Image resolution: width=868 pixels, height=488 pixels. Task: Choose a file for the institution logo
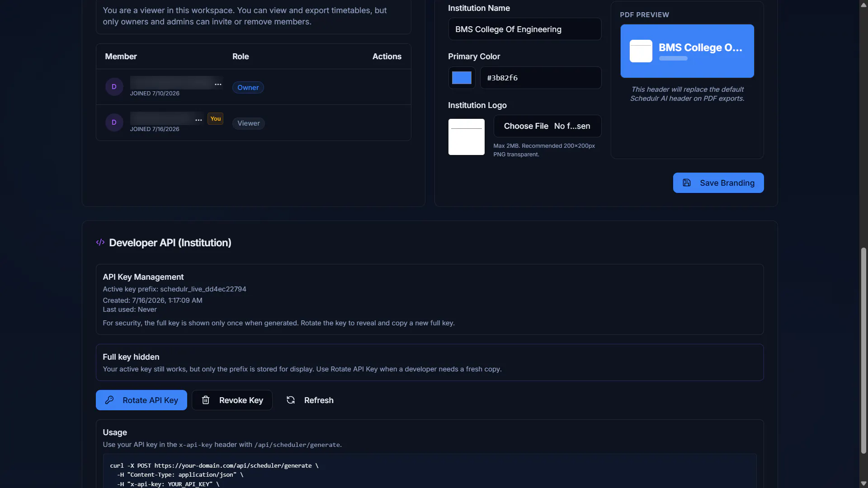pyautogui.click(x=547, y=126)
